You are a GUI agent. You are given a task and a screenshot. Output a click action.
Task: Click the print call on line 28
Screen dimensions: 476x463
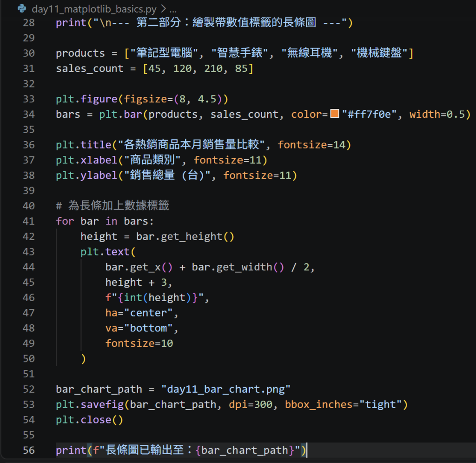pyautogui.click(x=204, y=23)
